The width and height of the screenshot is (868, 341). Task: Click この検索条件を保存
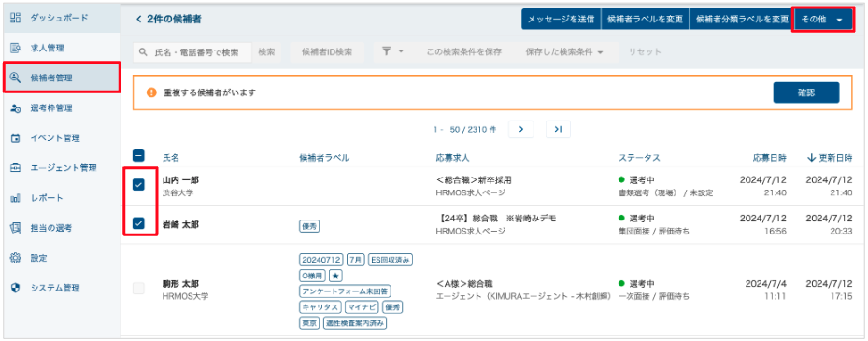463,52
